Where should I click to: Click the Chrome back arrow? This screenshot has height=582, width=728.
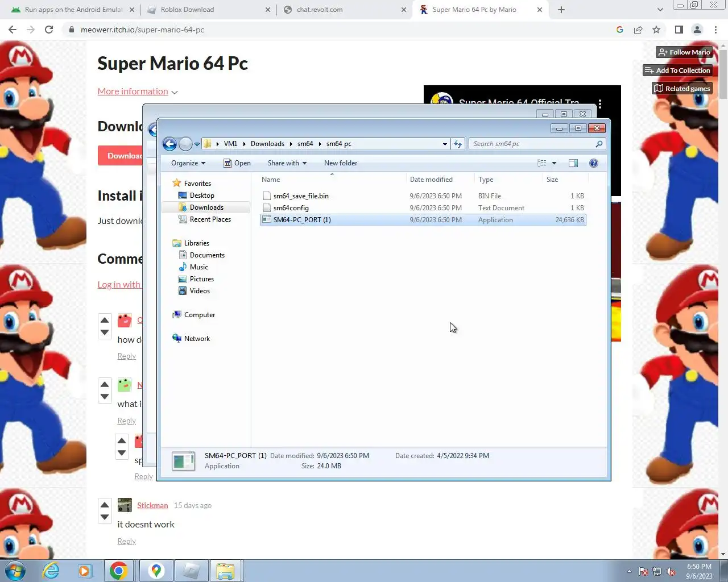coord(13,30)
